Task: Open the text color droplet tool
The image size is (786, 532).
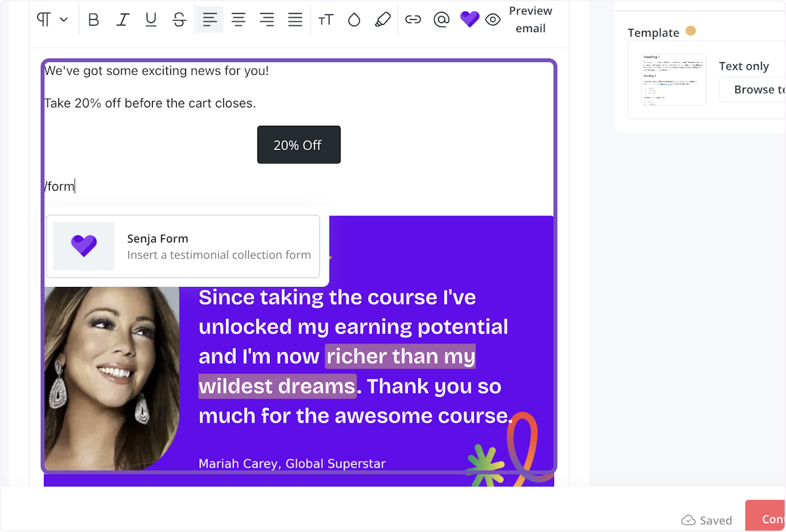Action: [x=354, y=20]
